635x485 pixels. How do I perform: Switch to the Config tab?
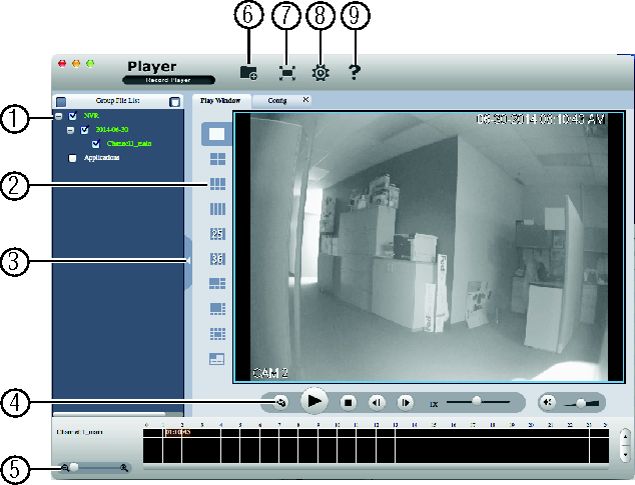(x=277, y=100)
